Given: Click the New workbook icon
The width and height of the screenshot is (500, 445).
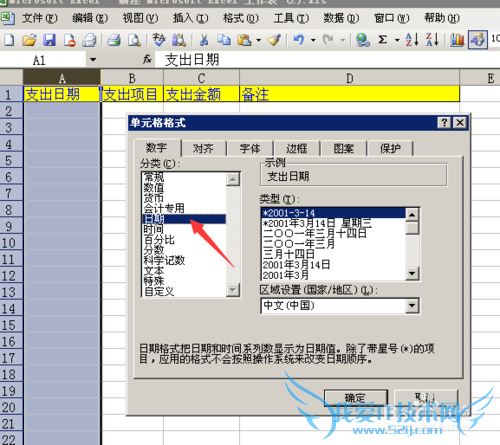Looking at the screenshot, I should click(x=9, y=40).
